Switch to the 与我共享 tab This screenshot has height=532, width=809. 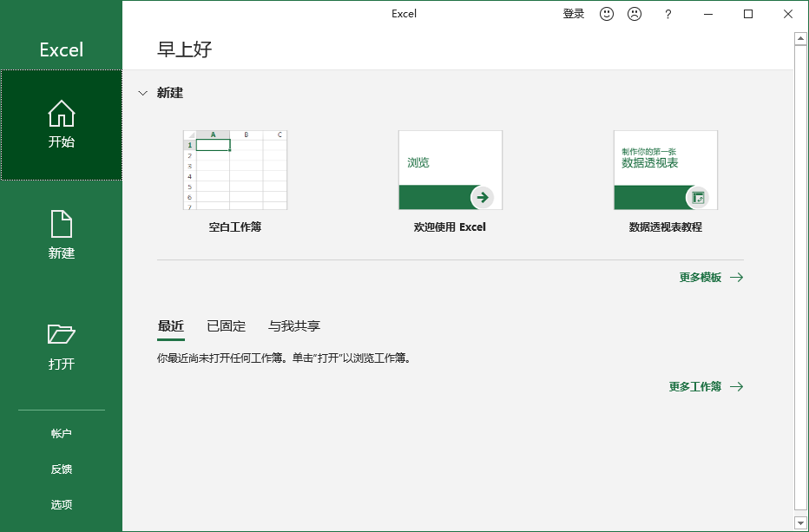[294, 326]
